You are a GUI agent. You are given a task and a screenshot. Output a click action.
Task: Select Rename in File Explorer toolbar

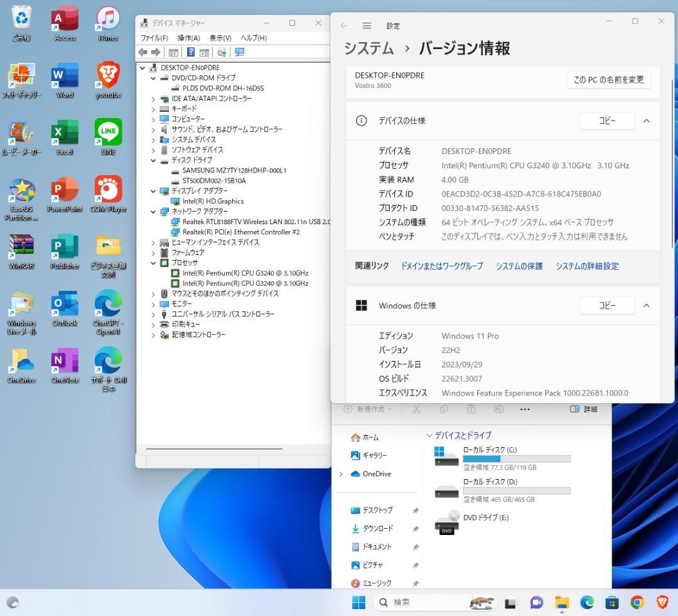coord(499,409)
